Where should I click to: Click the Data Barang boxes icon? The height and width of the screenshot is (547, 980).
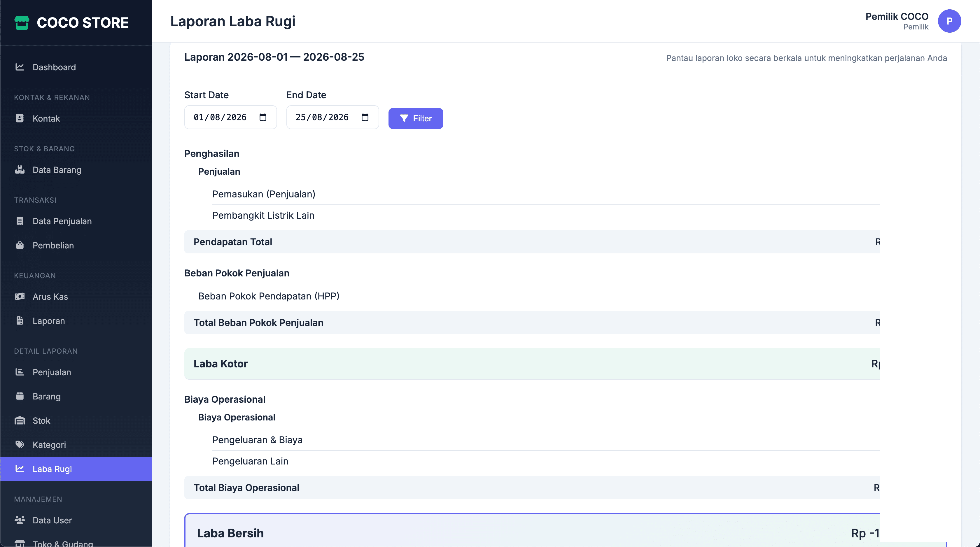coord(20,170)
